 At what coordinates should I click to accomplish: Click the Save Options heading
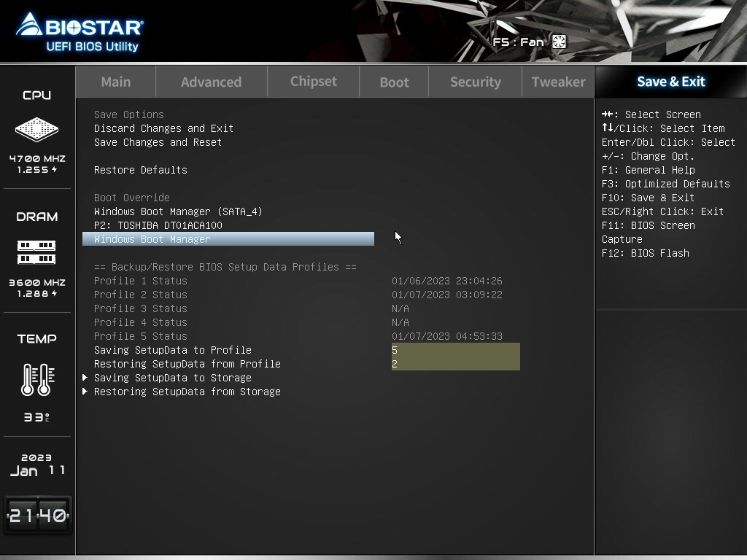(x=128, y=114)
